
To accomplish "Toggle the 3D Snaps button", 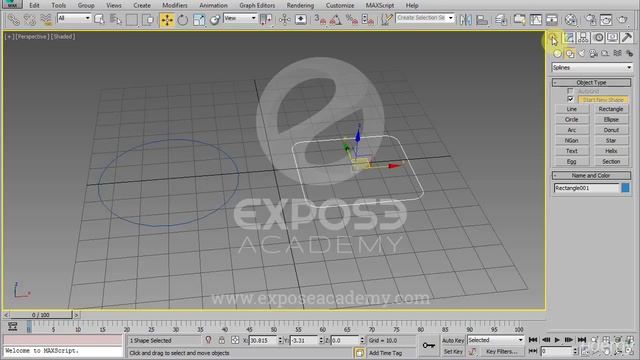I will (320, 20).
